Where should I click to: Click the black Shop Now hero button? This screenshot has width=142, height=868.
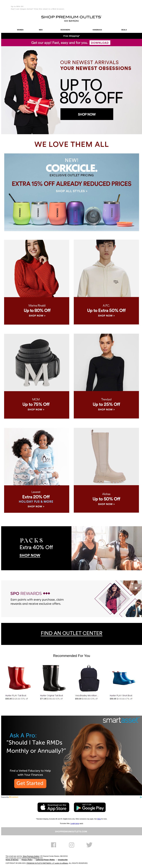tap(87, 114)
